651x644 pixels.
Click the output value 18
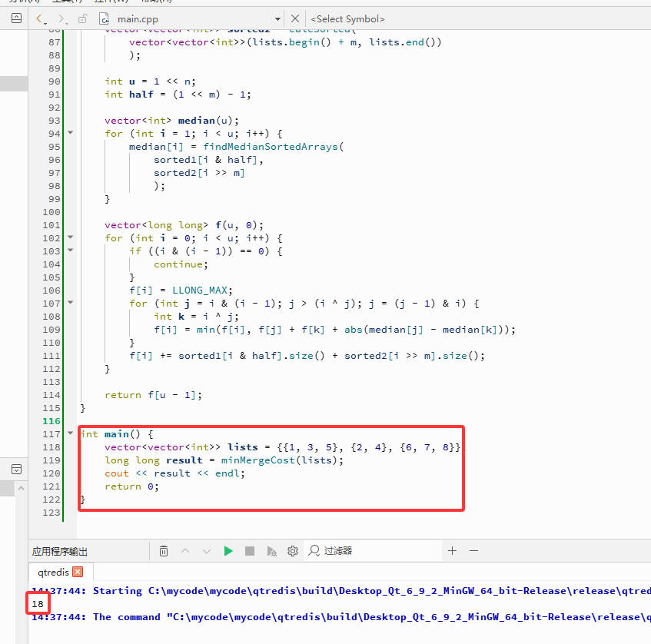click(x=38, y=604)
